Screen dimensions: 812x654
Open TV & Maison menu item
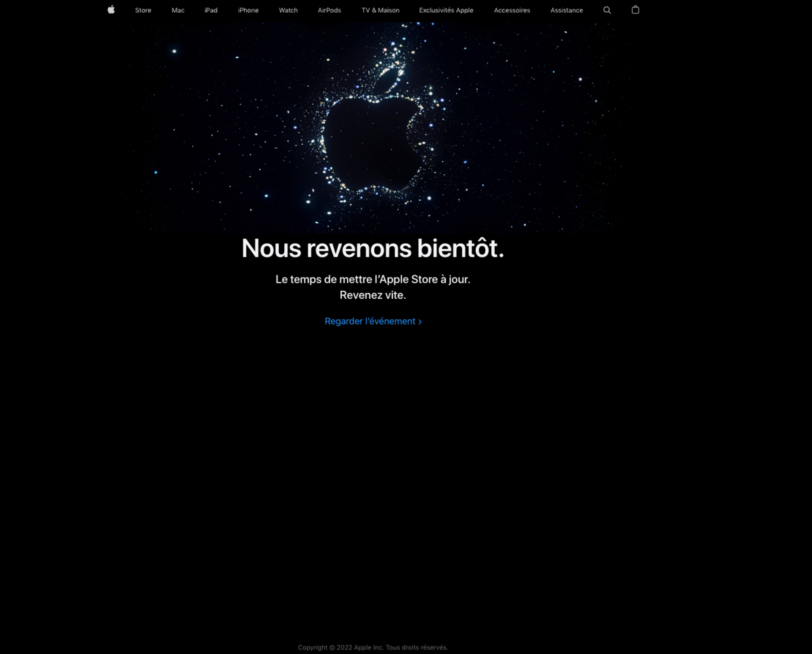(x=380, y=10)
